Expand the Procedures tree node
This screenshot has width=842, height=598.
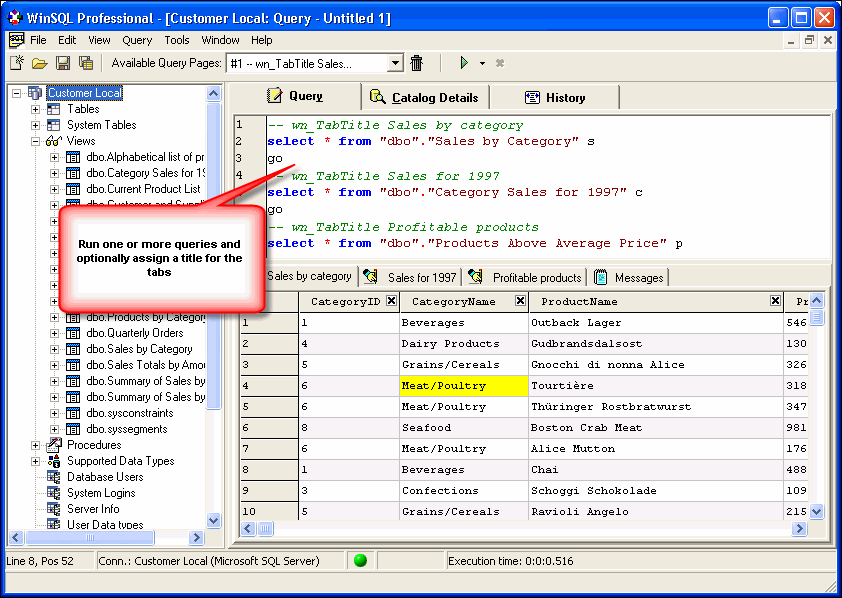[35, 446]
